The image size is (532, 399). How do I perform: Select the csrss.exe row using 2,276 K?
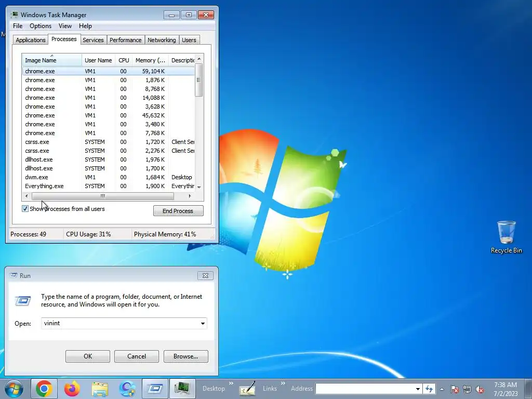[x=109, y=151]
